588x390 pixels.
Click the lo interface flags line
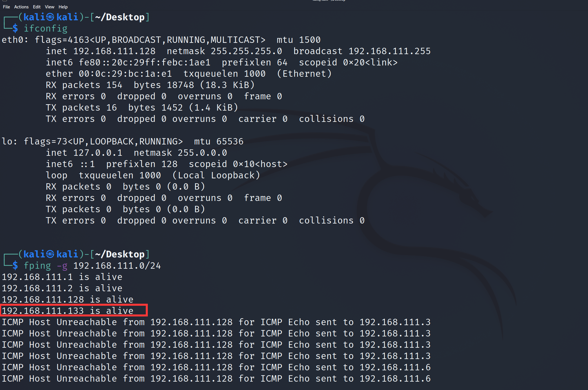coord(123,142)
